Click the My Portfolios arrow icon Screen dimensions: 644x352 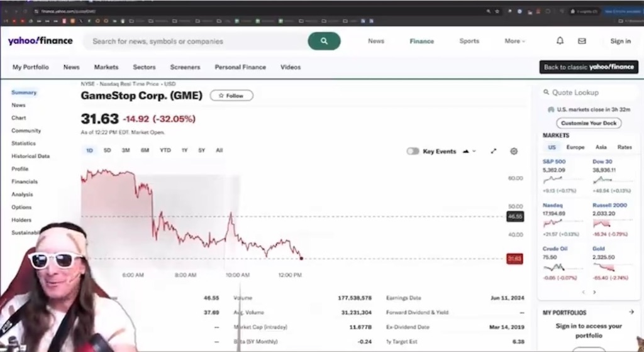(x=631, y=312)
